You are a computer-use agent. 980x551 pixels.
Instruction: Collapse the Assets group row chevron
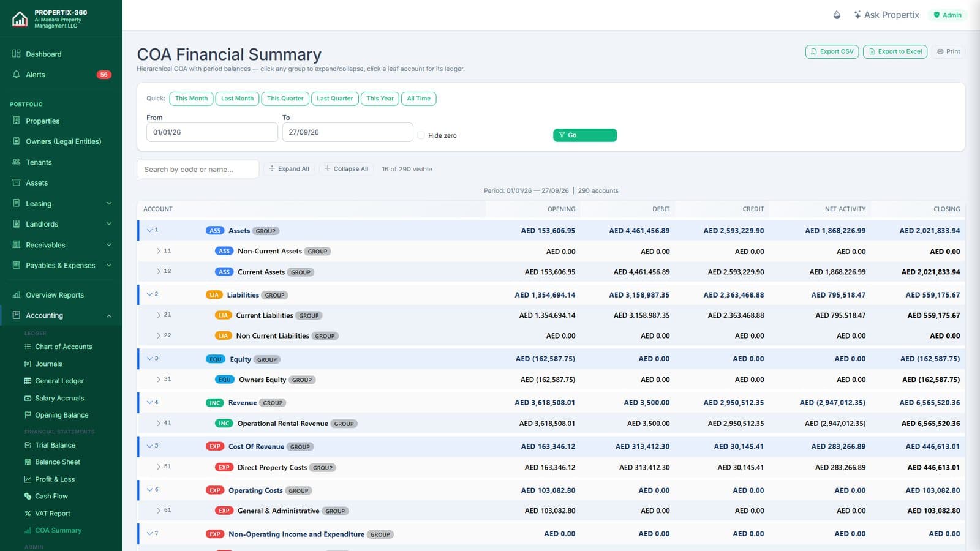pos(149,230)
